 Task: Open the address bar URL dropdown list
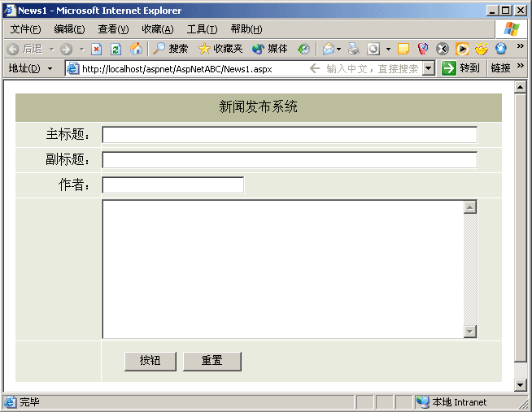click(x=429, y=68)
